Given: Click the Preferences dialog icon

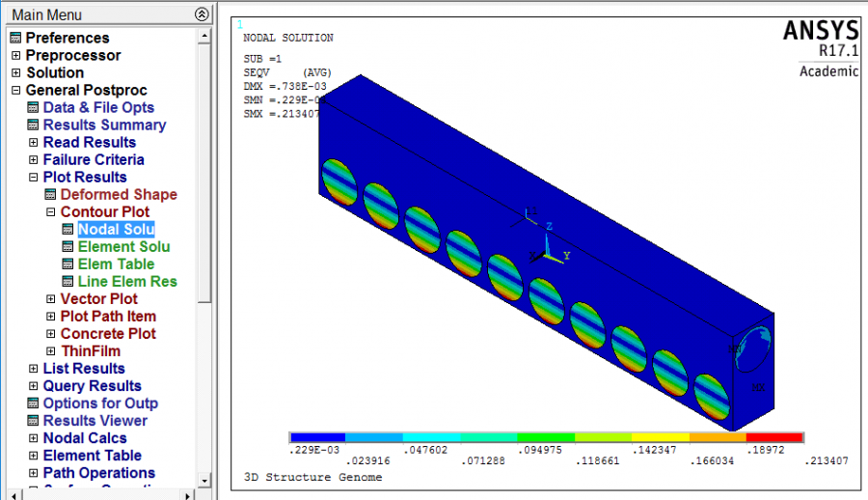Looking at the screenshot, I should point(16,38).
